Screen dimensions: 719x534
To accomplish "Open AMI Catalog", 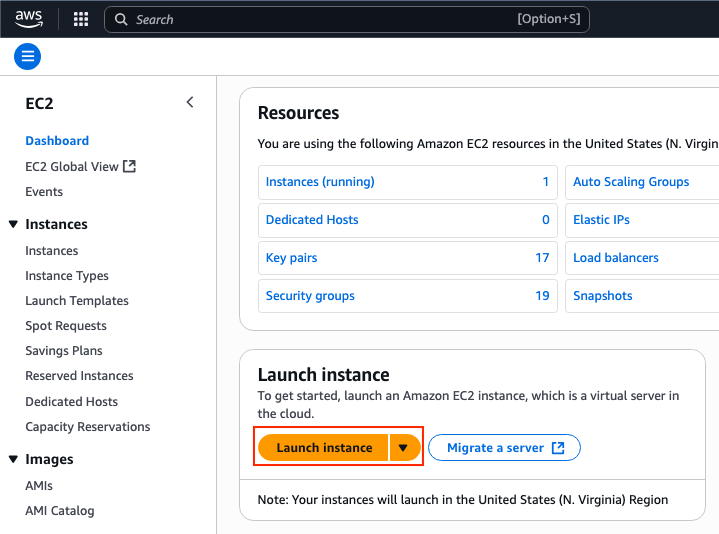I will pyautogui.click(x=60, y=511).
